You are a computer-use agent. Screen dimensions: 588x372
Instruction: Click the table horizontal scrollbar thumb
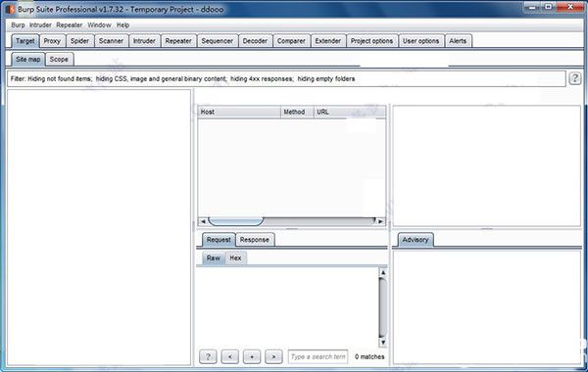click(236, 221)
